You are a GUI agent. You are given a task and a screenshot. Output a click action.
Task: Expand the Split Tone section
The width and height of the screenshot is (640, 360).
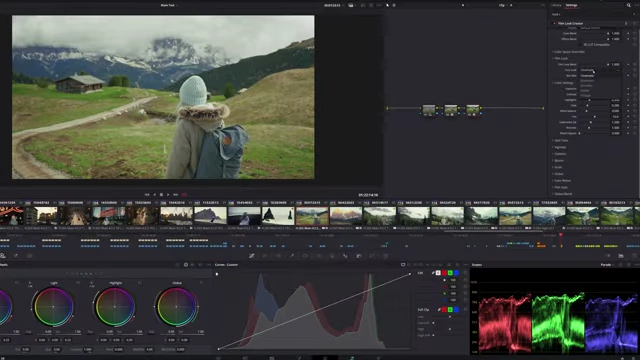[x=560, y=140]
